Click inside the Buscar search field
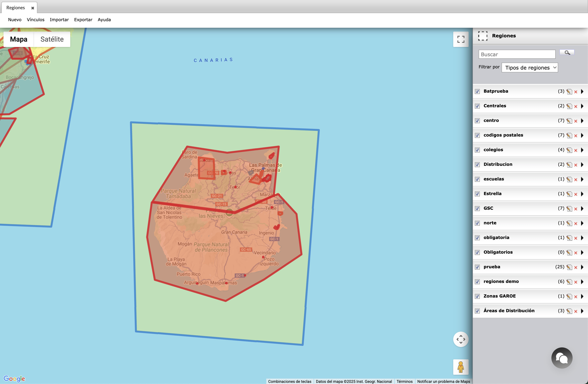Screen dimensions: 588x384 (517, 54)
